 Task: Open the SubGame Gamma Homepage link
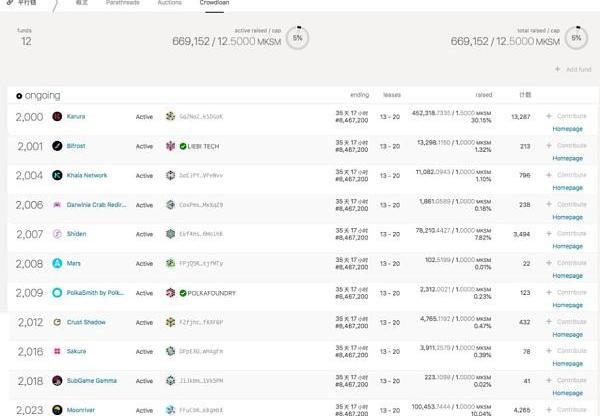click(x=567, y=393)
